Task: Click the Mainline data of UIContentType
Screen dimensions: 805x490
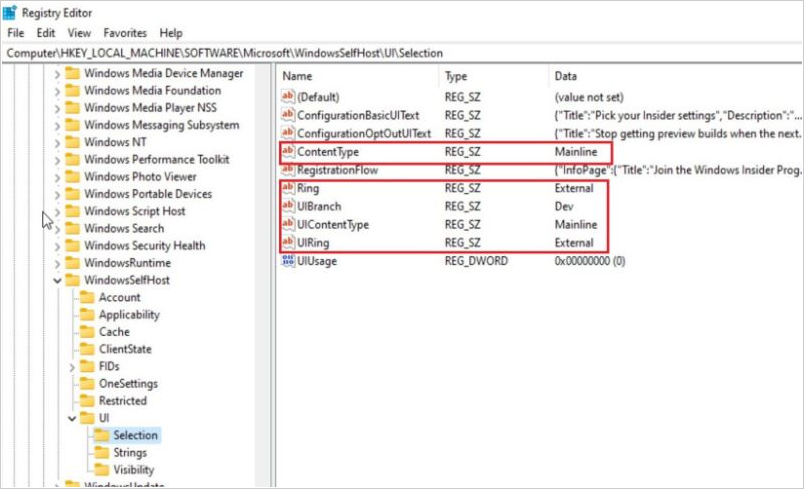Action: coord(576,224)
